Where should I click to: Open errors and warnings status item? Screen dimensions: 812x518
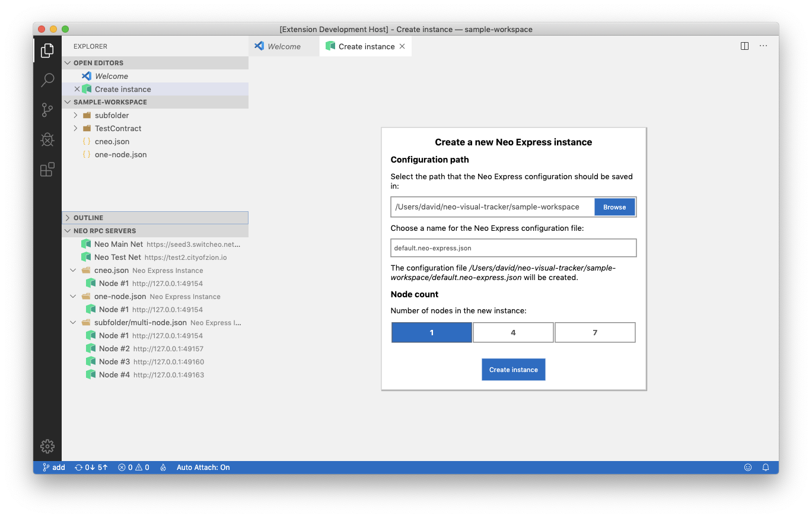(133, 468)
